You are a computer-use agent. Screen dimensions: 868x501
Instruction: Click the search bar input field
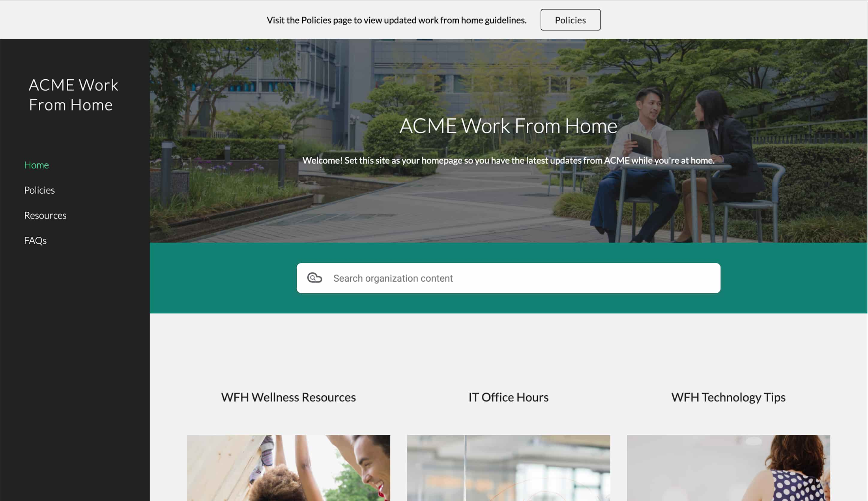508,278
